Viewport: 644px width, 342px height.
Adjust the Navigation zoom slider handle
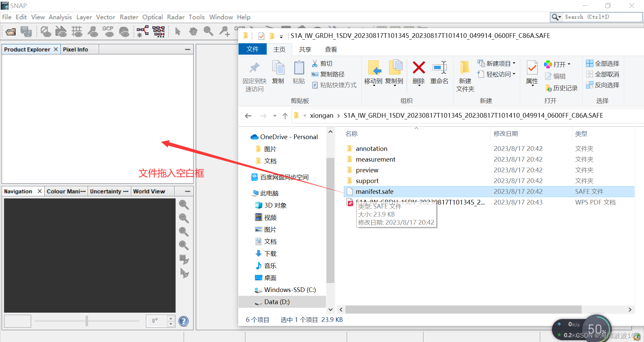pos(87,321)
